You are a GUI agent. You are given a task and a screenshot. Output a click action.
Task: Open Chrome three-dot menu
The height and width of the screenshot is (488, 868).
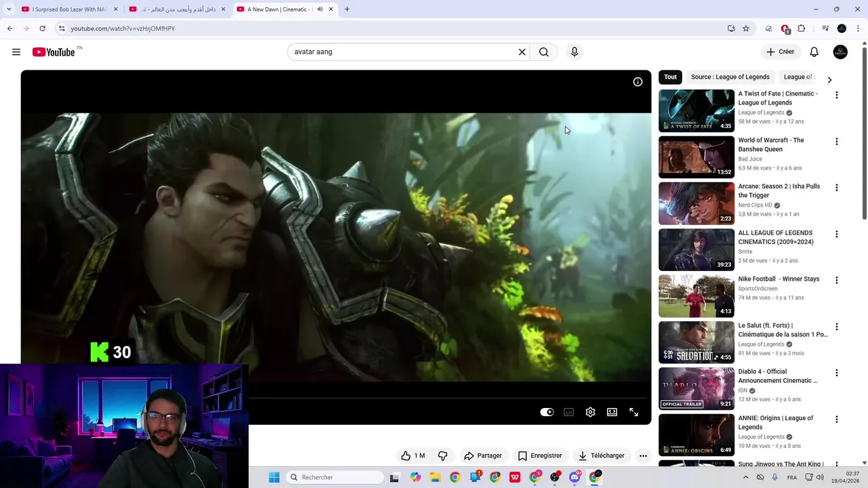point(859,28)
